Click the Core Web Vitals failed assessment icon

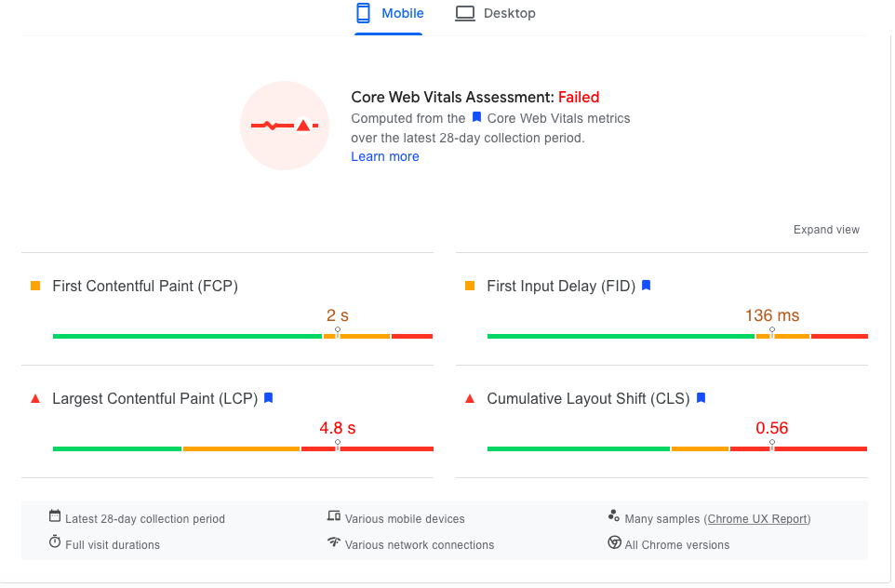(x=285, y=126)
